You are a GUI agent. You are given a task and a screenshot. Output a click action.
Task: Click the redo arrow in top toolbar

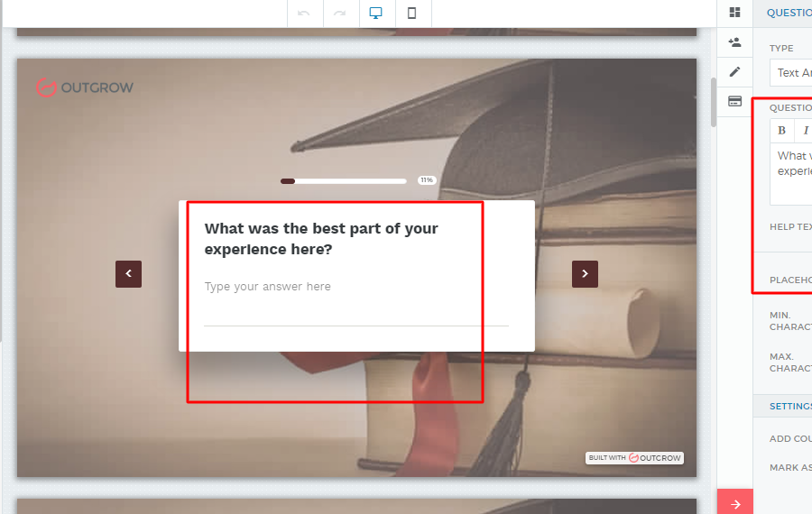pyautogui.click(x=340, y=14)
